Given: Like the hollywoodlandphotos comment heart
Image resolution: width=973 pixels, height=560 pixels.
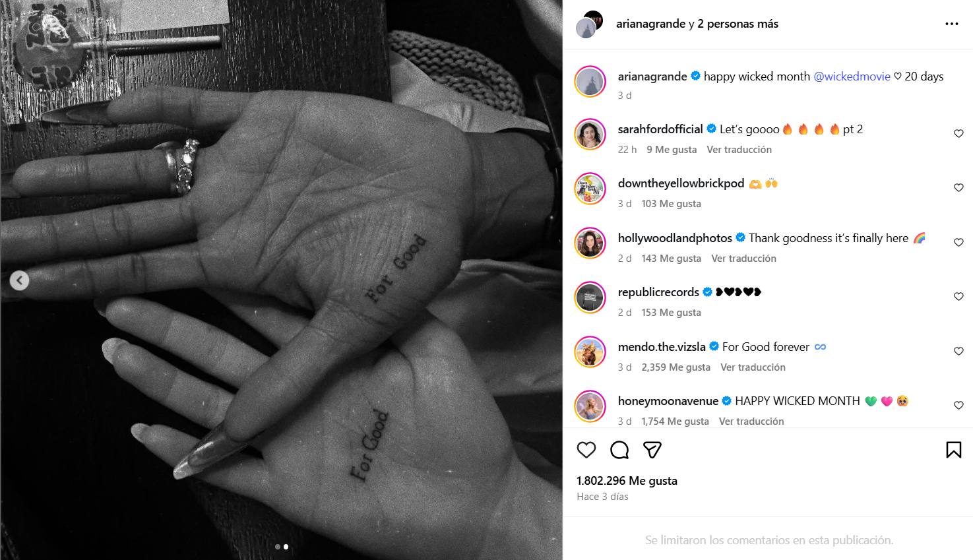Looking at the screenshot, I should point(958,243).
